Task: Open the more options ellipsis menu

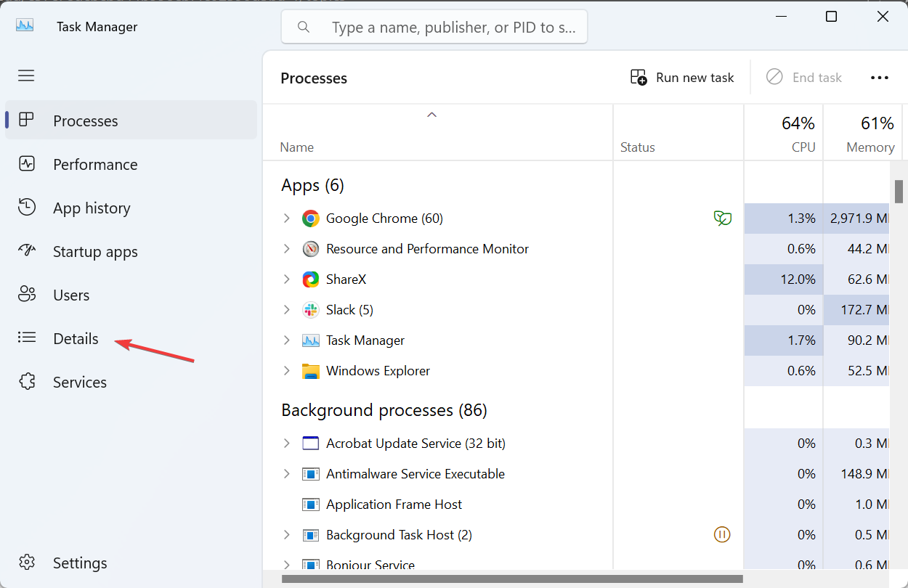Action: click(x=880, y=78)
